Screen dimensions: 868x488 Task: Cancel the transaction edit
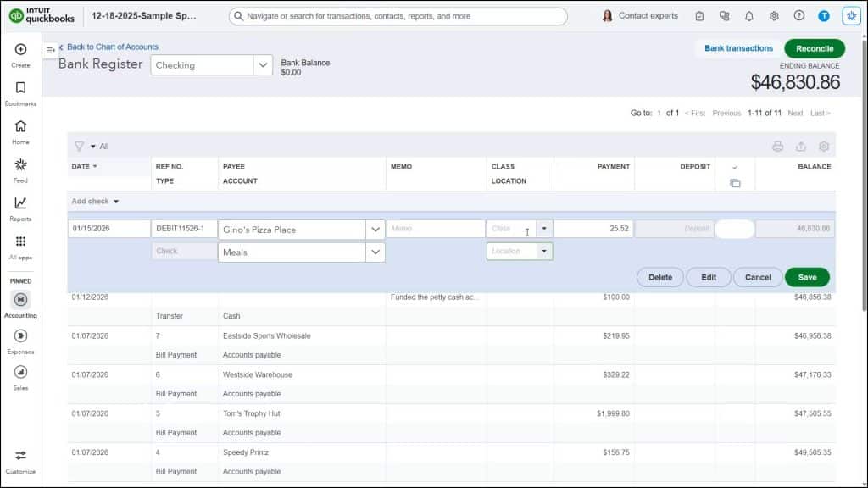tap(758, 277)
